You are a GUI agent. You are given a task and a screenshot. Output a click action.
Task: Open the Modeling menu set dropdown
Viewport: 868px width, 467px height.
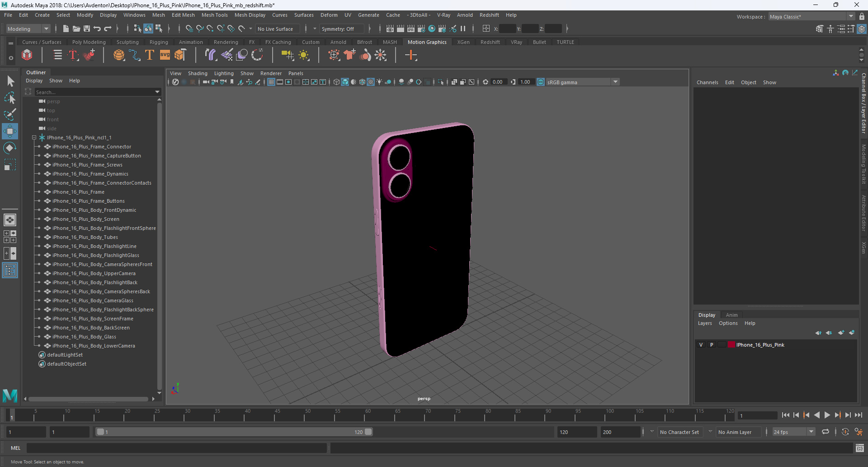28,29
